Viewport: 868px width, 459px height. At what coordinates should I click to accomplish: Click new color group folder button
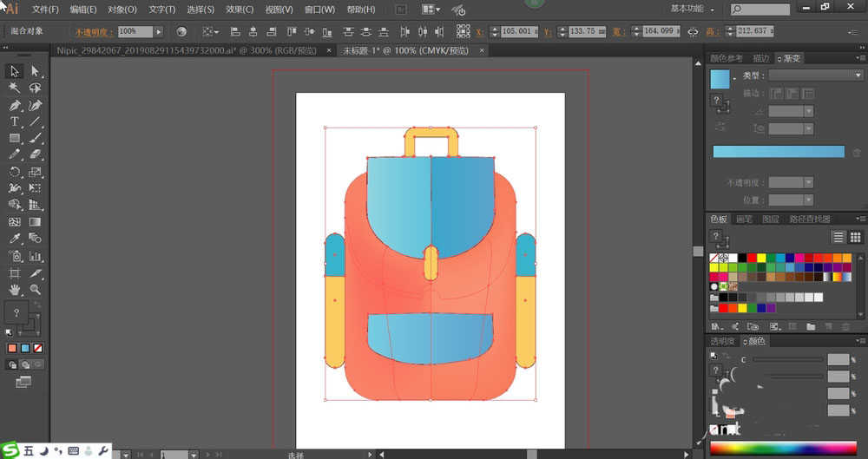click(811, 326)
